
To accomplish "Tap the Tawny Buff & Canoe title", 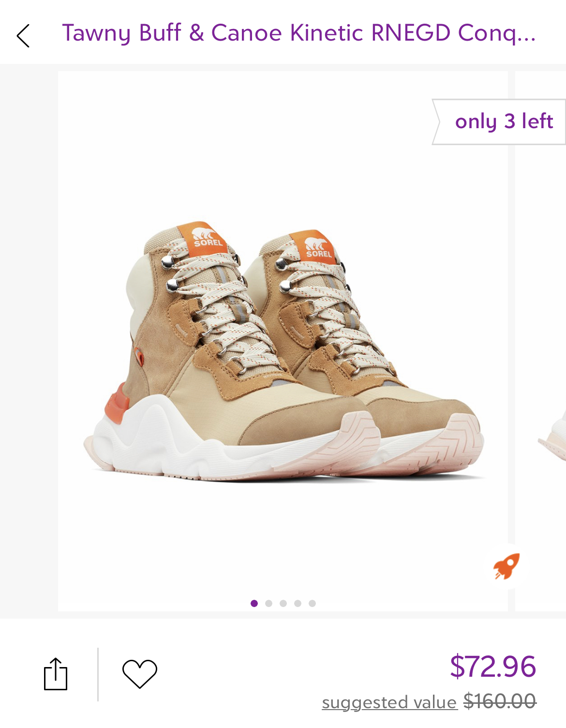I will coord(299,33).
